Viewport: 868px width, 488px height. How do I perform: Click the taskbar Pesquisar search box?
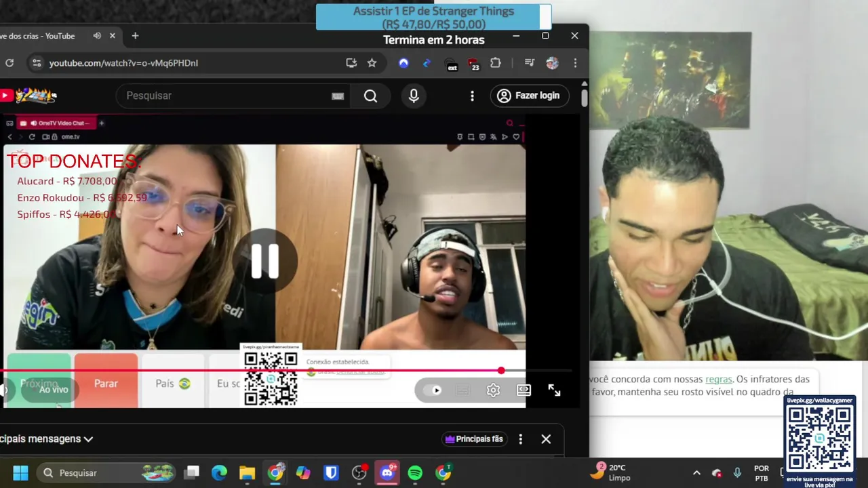107,472
